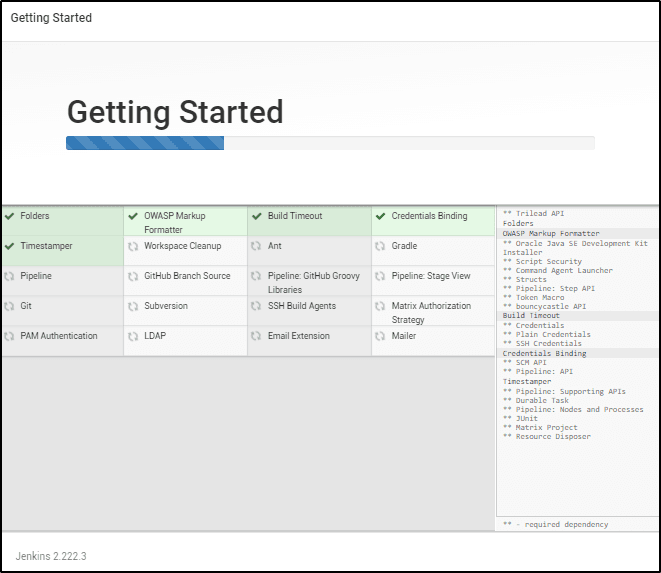The image size is (661, 573).
Task: Click the pending spinner icon beside Workspace Cleanup
Action: (133, 246)
